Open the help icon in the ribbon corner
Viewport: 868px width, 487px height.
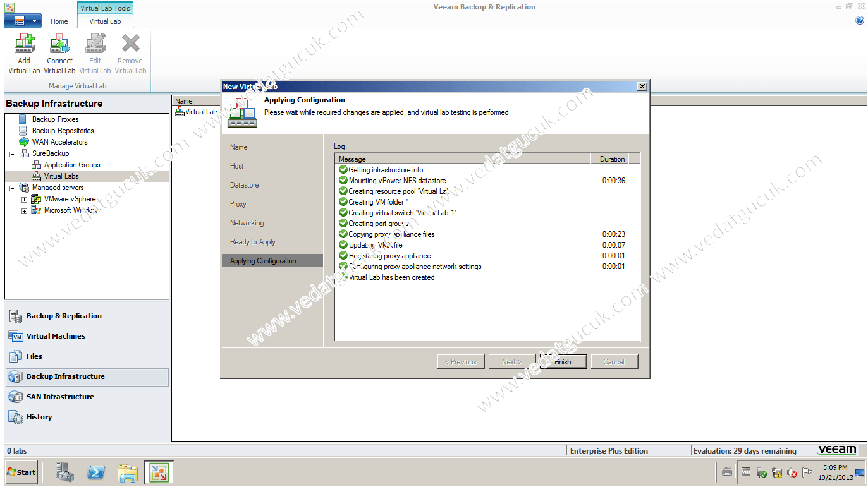(860, 20)
